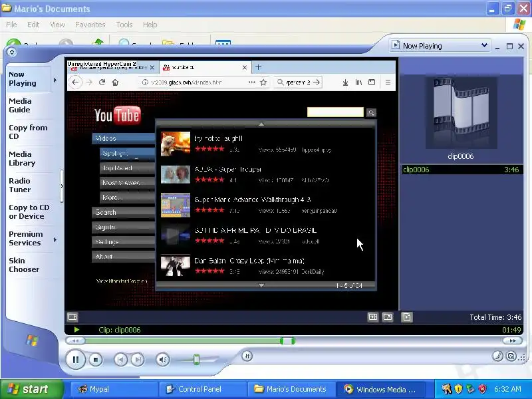
Task: Click the color chooser button near resize corner
Action: point(497,356)
